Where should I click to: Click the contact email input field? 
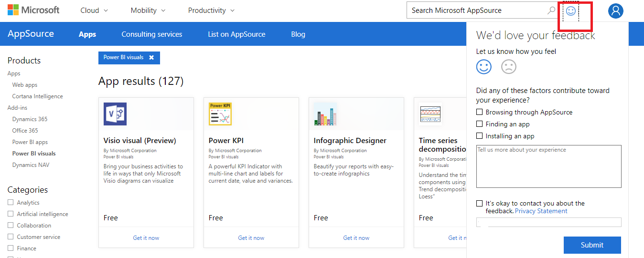click(x=549, y=222)
